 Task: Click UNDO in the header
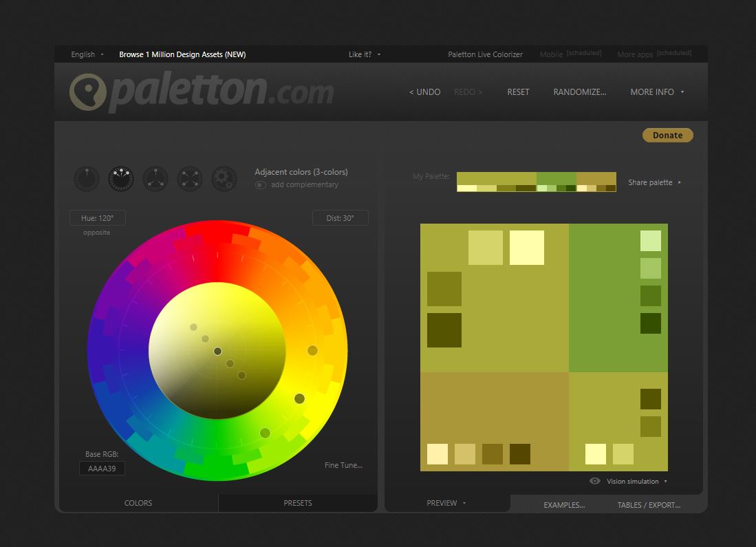coord(424,92)
